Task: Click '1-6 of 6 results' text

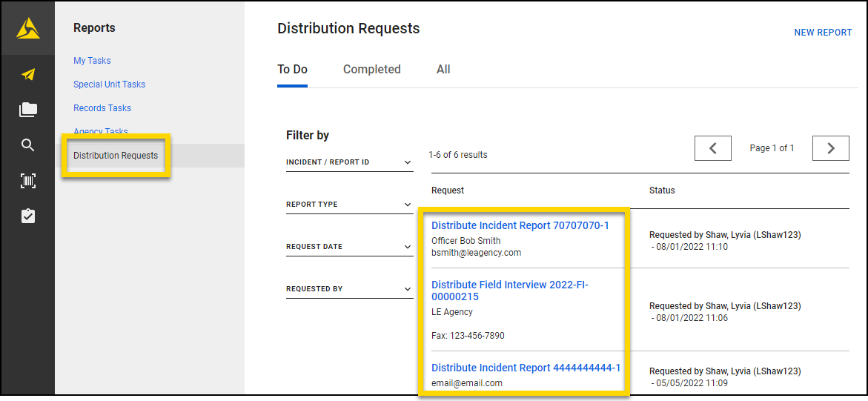Action: 458,155
